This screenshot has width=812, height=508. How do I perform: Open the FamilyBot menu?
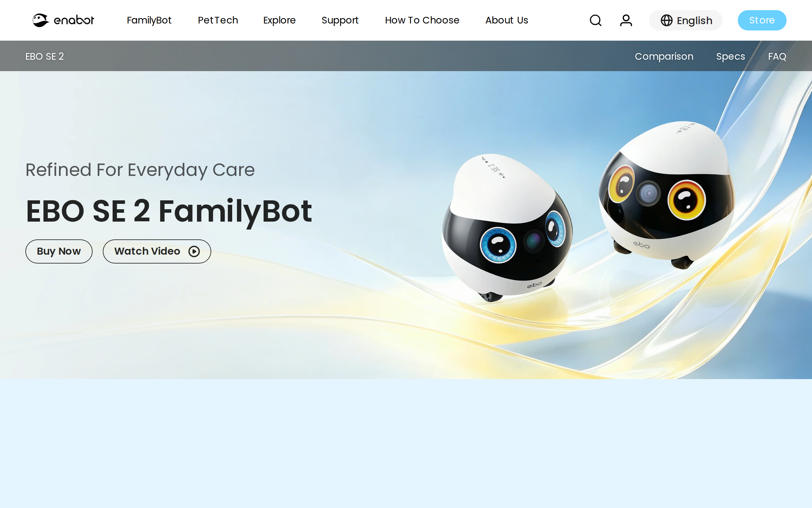click(x=149, y=20)
